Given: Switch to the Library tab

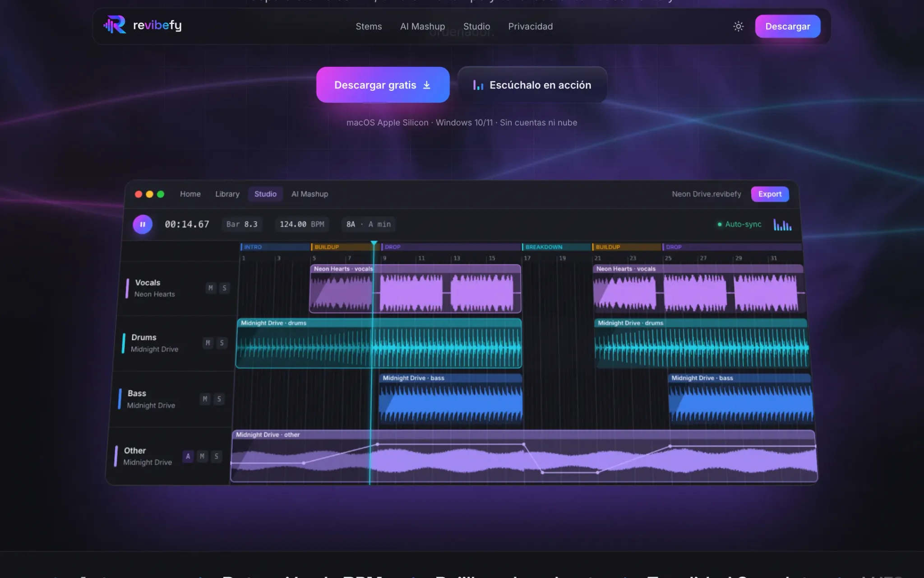Looking at the screenshot, I should 227,194.
